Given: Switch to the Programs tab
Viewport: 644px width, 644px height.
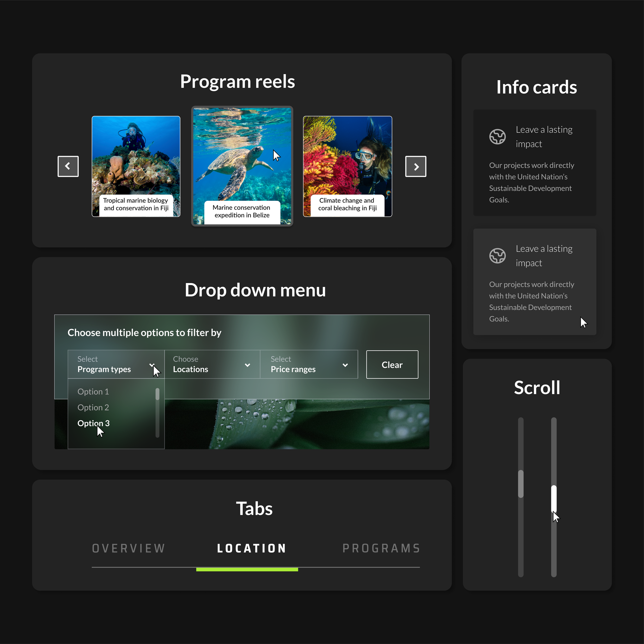Looking at the screenshot, I should click(381, 548).
